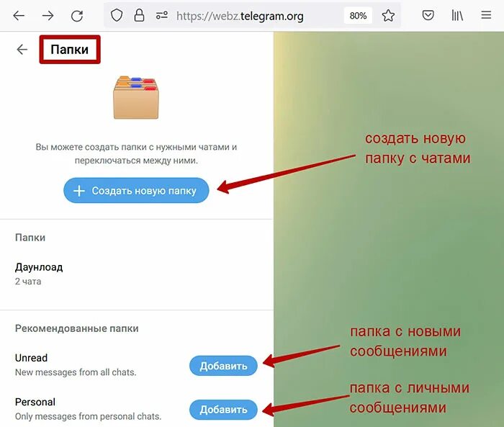Add the Unread recommended folder
This screenshot has height=427, width=504.
[x=223, y=366]
